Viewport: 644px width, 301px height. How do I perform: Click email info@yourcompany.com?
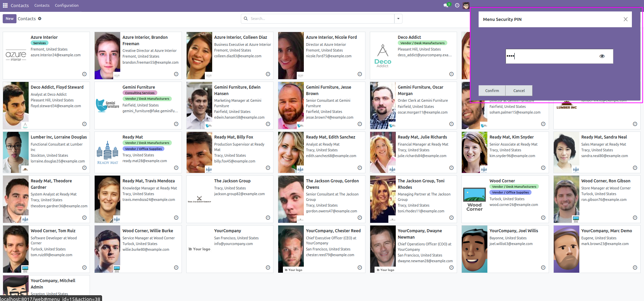(233, 244)
